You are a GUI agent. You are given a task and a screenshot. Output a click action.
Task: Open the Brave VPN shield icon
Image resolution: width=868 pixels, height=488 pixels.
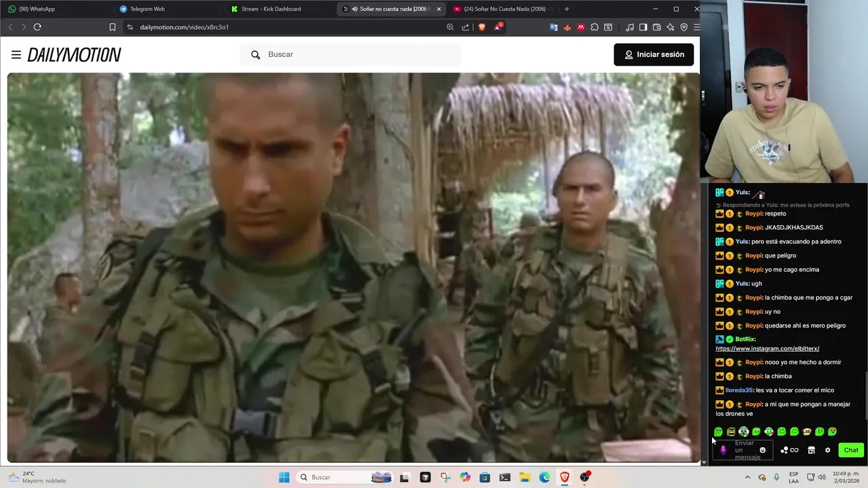coord(684,27)
